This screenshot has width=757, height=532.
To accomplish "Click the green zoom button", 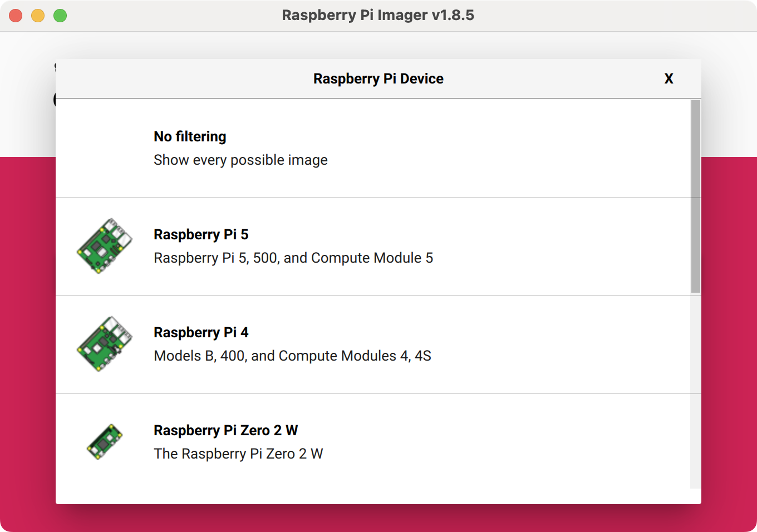I will (x=59, y=15).
